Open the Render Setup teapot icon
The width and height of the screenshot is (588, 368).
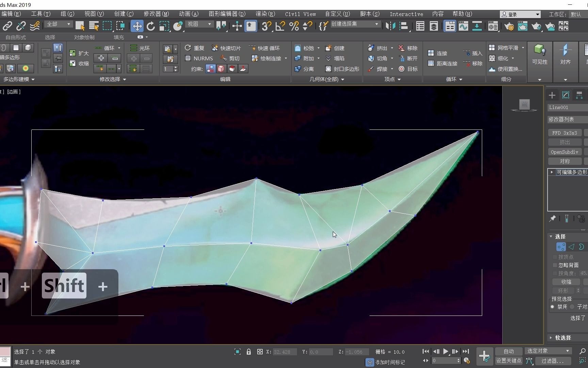click(x=509, y=26)
